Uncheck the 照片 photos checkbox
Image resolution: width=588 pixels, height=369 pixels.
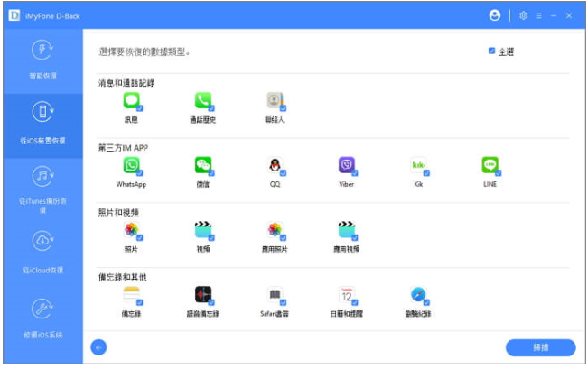click(139, 238)
